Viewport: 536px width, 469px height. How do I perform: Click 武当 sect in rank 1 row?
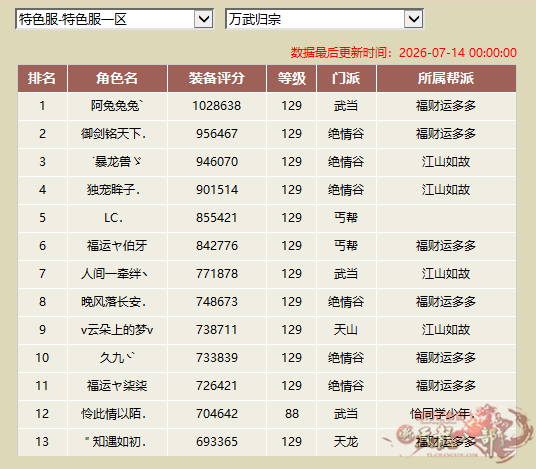click(346, 106)
